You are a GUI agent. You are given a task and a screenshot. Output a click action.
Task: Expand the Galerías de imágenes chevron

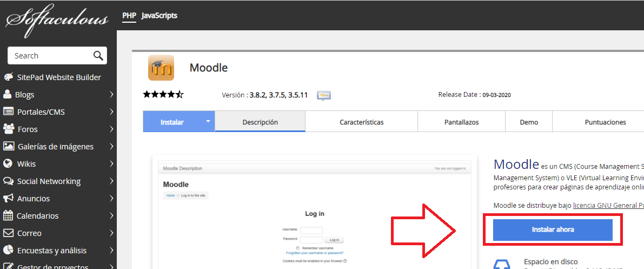pyautogui.click(x=112, y=147)
